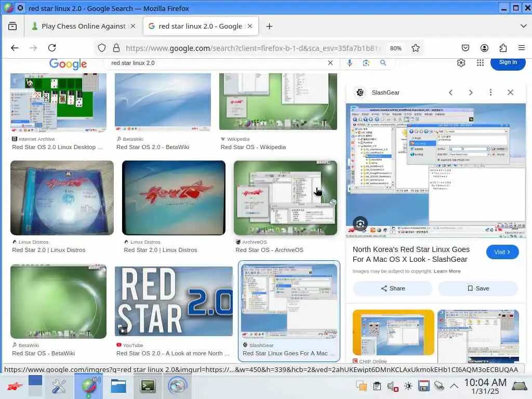Open Red Star OS - Wikipedia title link
Screen dimensions: 532x399
(253, 147)
